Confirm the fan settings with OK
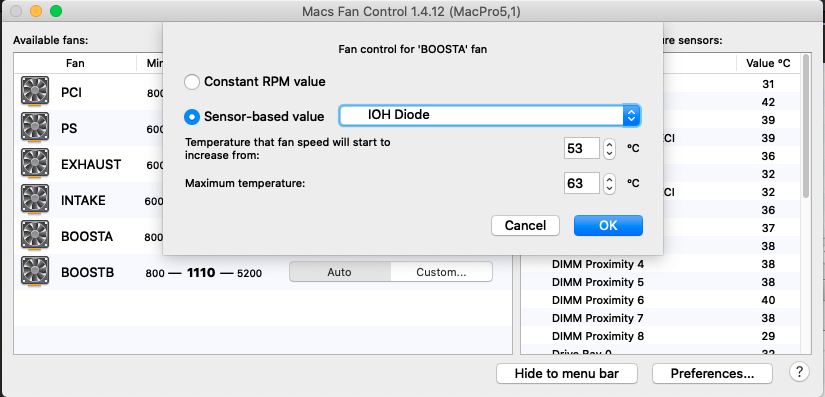825x397 pixels. [608, 226]
